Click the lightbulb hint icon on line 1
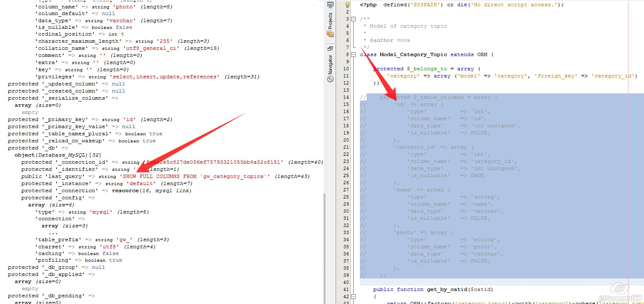This screenshot has height=304, width=644. click(347, 5)
